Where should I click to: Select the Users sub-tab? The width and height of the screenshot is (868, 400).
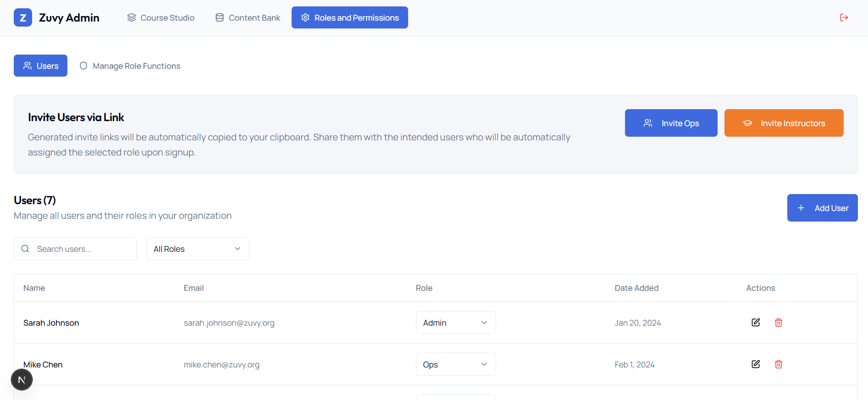[41, 66]
